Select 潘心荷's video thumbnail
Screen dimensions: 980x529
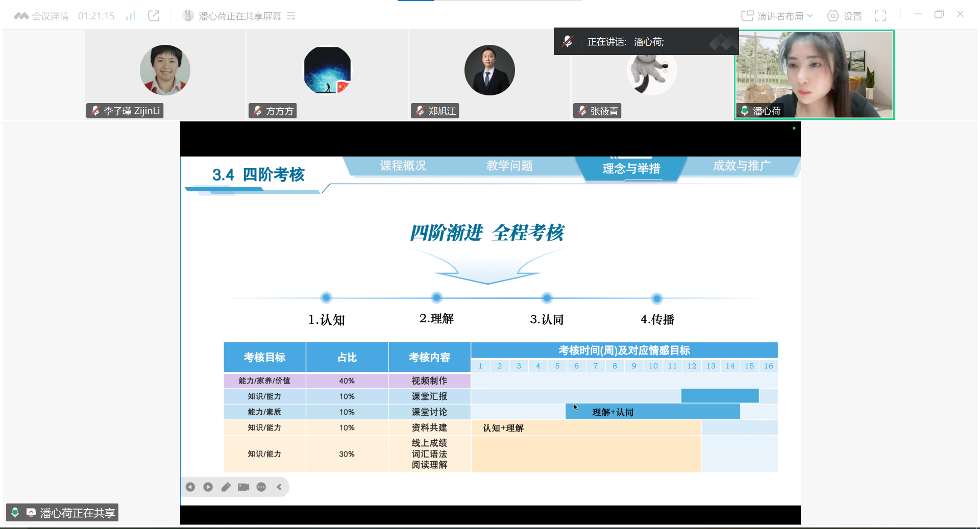pyautogui.click(x=814, y=74)
